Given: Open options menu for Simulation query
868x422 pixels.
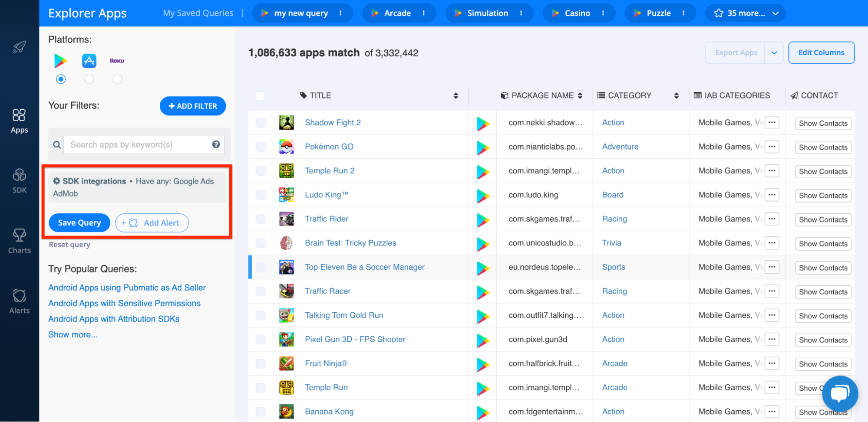Looking at the screenshot, I should (521, 13).
